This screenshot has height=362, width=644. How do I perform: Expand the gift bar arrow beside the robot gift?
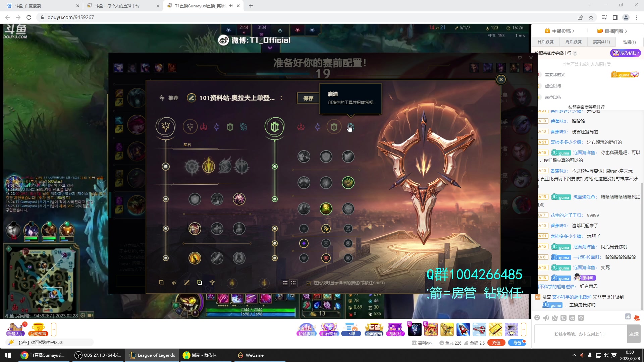click(x=524, y=329)
